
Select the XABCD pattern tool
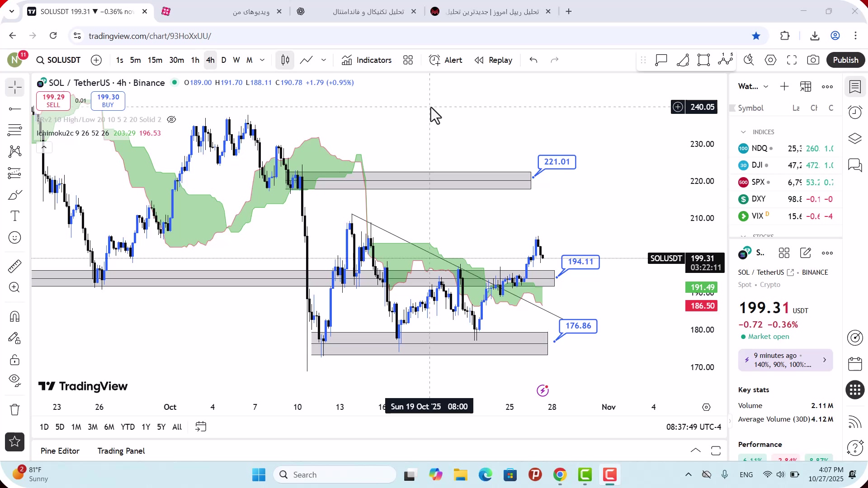(x=15, y=151)
